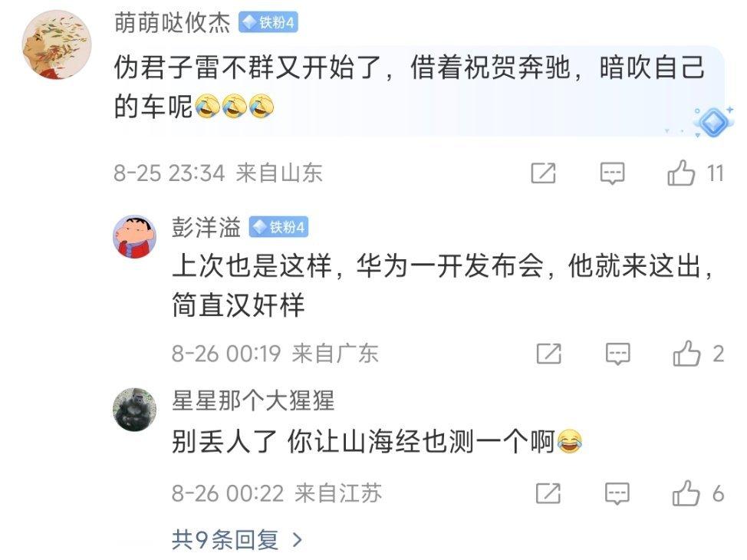Tap the username 萌萌哒攸杰

(172, 22)
